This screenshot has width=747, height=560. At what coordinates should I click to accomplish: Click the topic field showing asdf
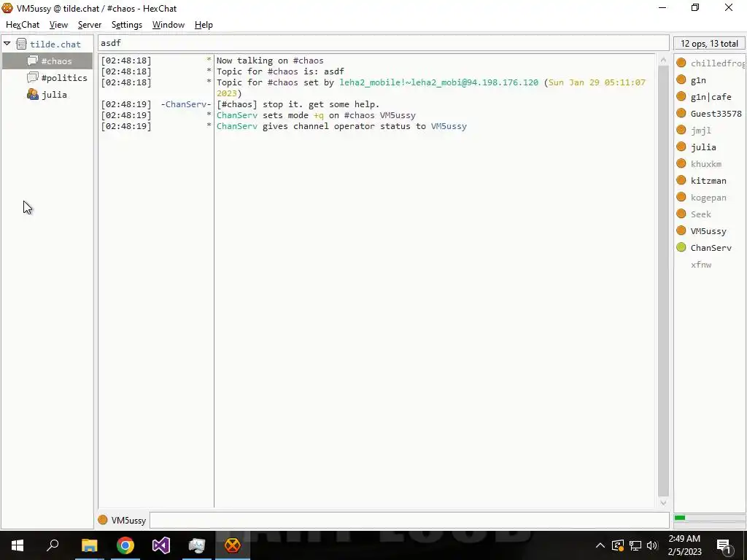384,43
